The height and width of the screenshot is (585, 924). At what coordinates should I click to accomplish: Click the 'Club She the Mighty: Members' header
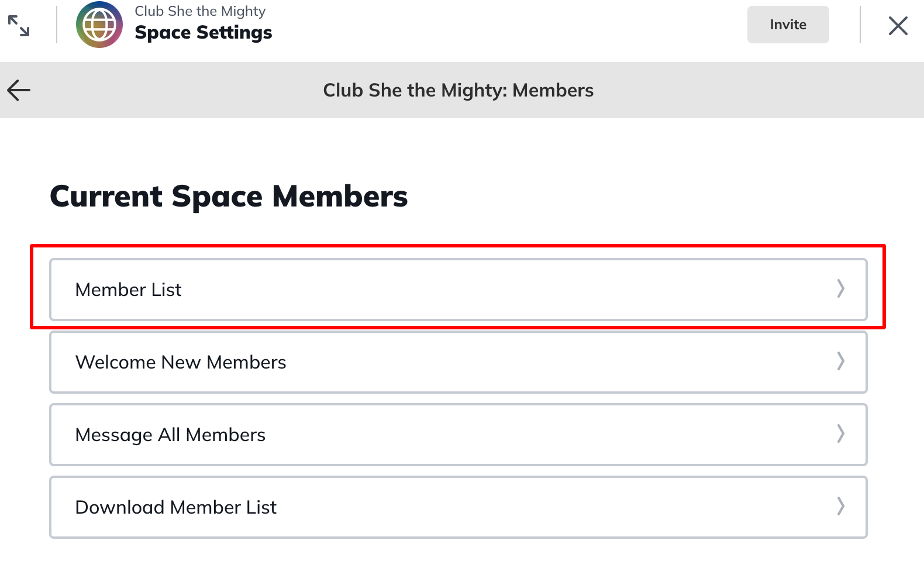coord(458,90)
